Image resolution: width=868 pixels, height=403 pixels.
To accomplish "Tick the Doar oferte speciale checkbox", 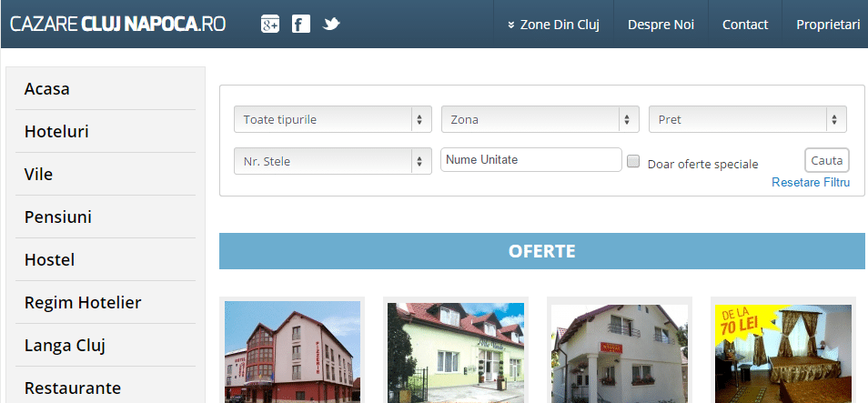I will click(633, 162).
